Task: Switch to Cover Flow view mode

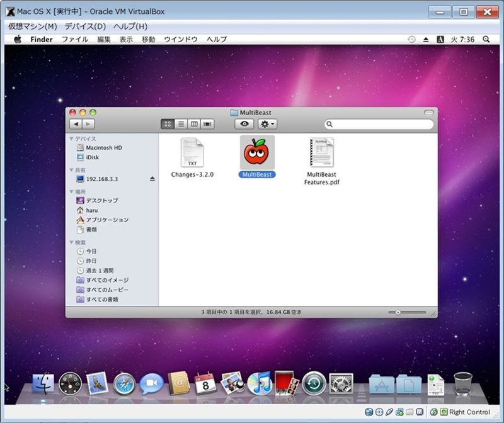Action: pos(207,124)
